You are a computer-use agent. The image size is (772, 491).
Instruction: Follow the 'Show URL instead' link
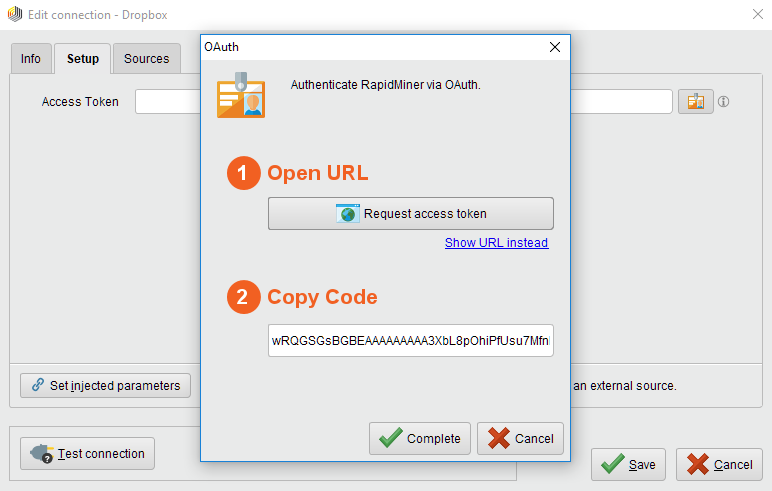(496, 243)
